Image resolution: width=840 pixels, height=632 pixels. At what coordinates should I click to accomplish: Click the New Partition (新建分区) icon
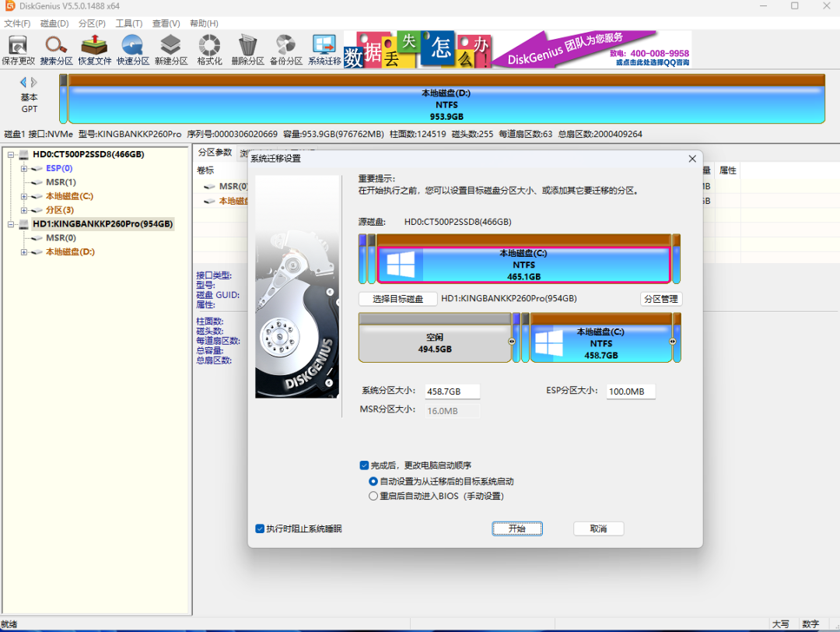[171, 50]
